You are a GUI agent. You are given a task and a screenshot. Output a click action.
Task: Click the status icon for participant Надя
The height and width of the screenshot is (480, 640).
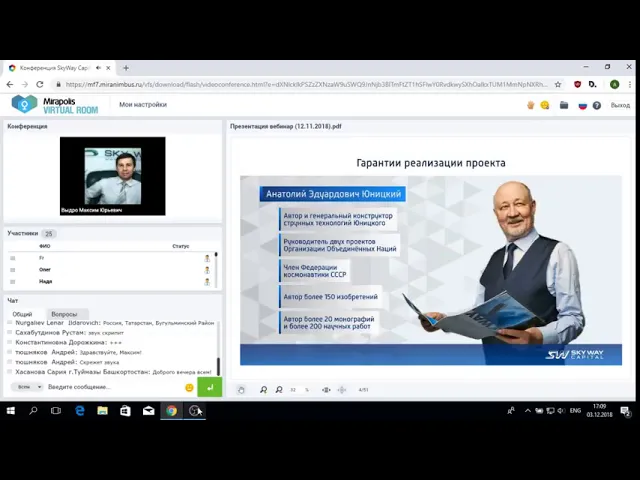click(x=207, y=282)
